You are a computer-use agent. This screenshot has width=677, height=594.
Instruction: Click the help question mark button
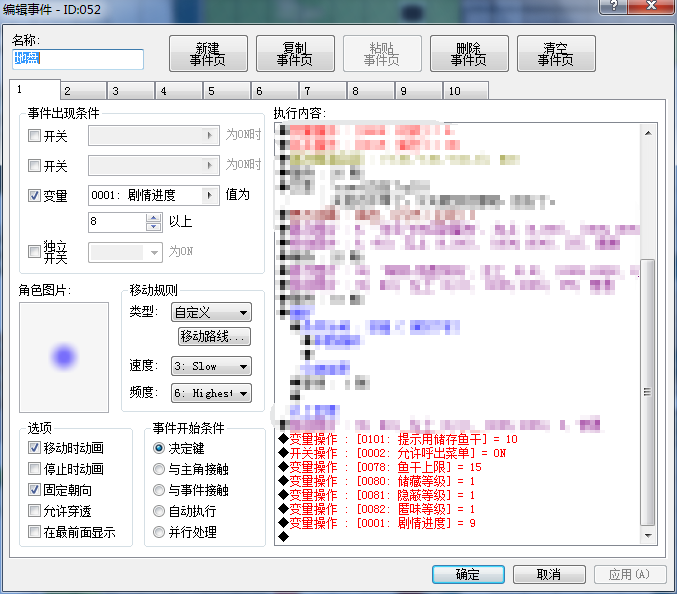pyautogui.click(x=614, y=6)
